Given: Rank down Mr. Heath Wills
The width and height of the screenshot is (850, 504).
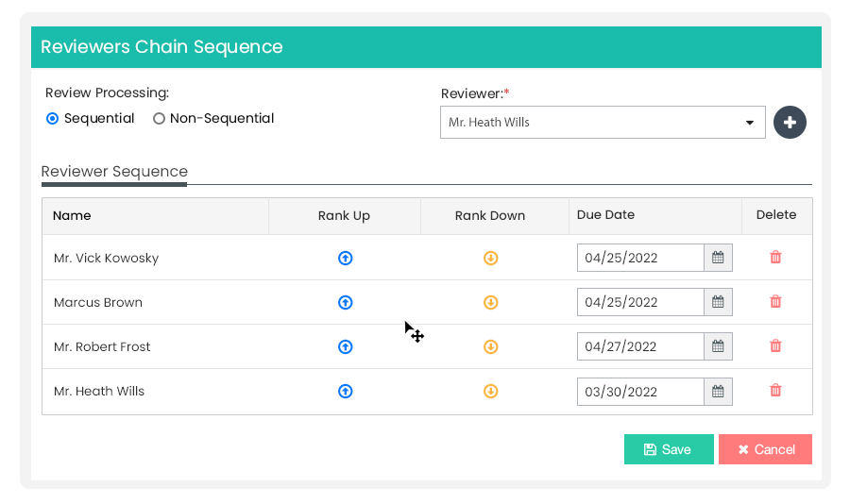Looking at the screenshot, I should tap(490, 392).
